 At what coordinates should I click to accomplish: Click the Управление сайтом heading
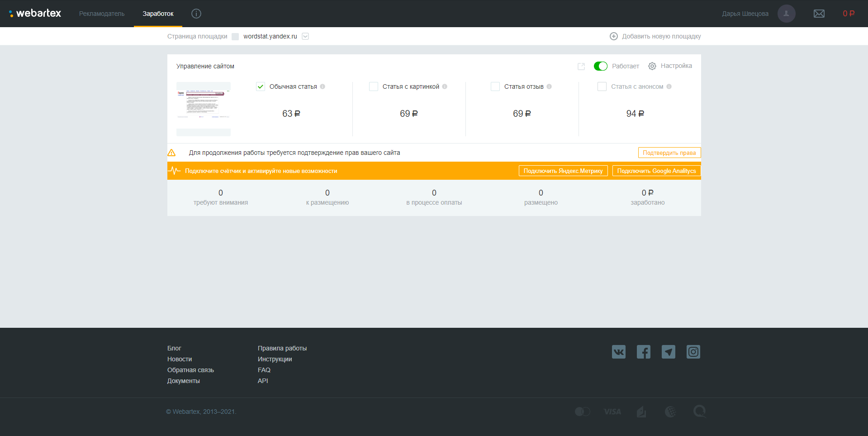point(205,66)
